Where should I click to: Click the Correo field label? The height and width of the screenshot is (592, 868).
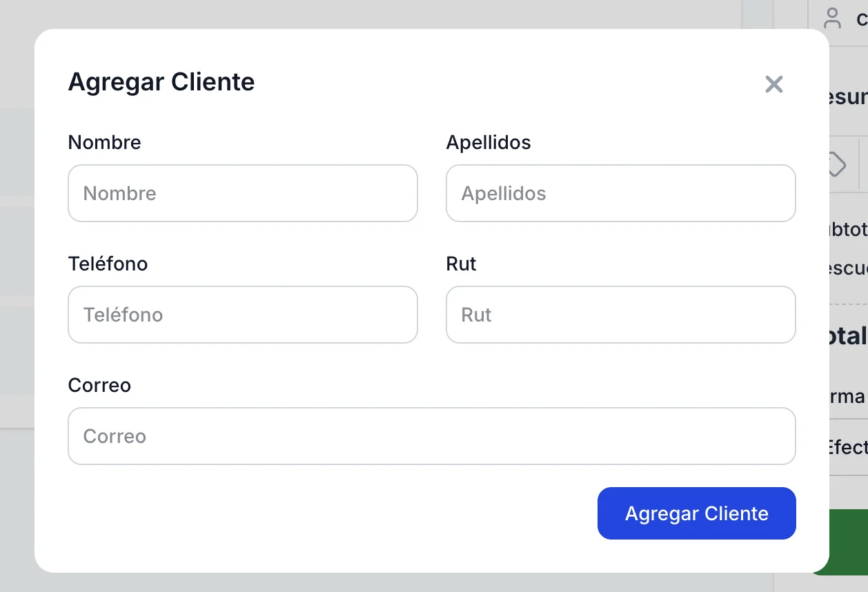(x=99, y=385)
